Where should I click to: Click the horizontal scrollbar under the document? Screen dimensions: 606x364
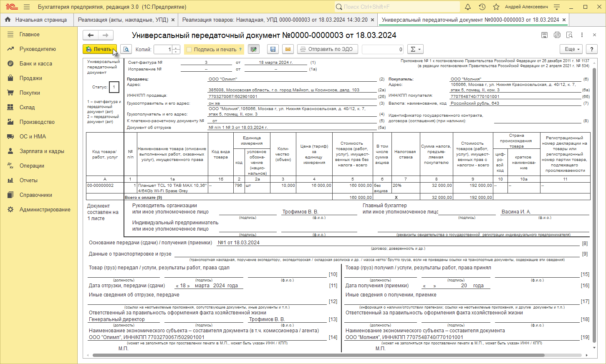(x=318, y=356)
